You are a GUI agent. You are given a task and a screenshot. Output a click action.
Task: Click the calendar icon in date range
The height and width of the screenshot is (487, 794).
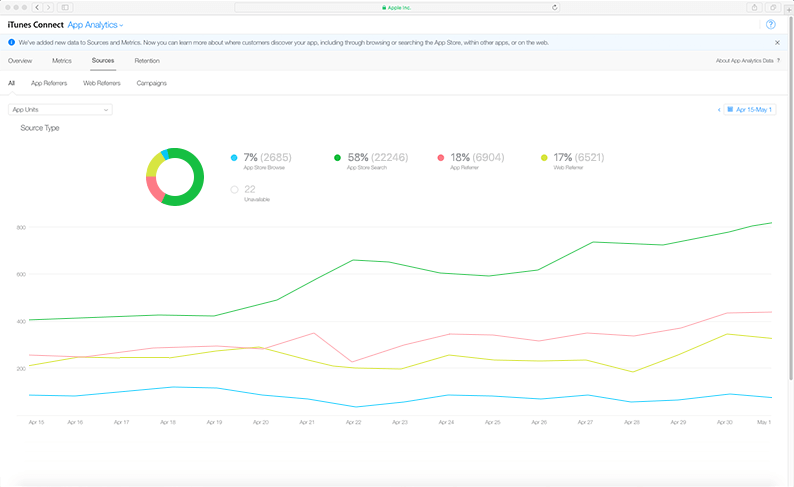tap(730, 109)
